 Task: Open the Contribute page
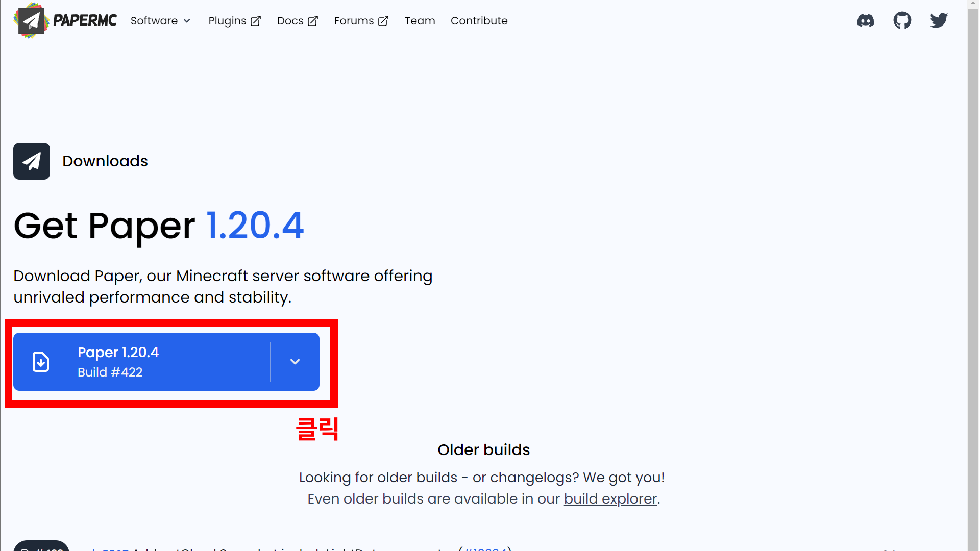[x=479, y=21]
